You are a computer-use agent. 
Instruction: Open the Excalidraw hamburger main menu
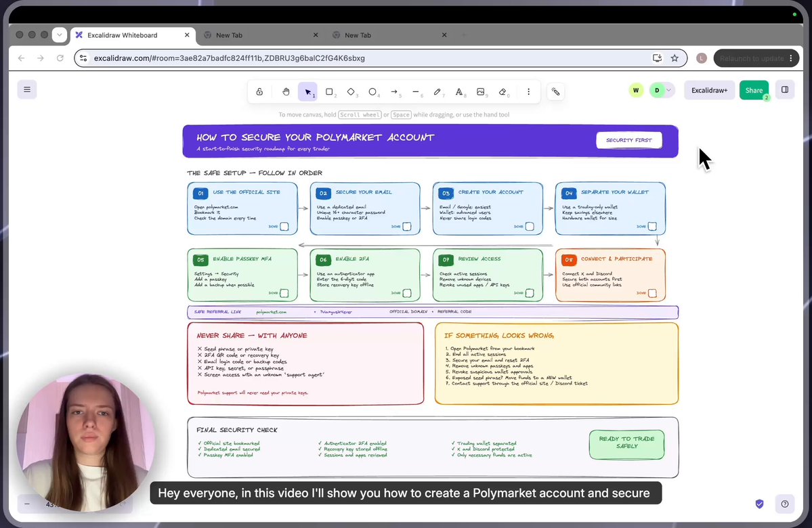click(x=27, y=89)
